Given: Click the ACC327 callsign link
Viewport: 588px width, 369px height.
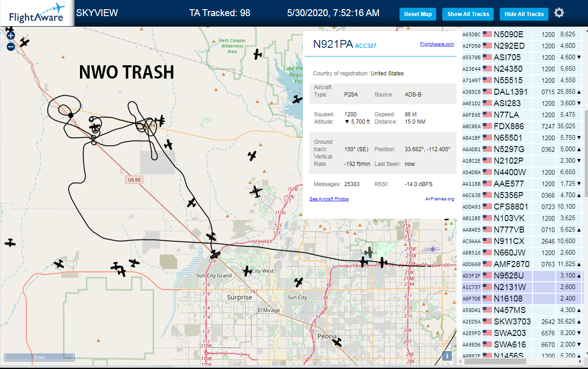Looking at the screenshot, I should [x=366, y=45].
